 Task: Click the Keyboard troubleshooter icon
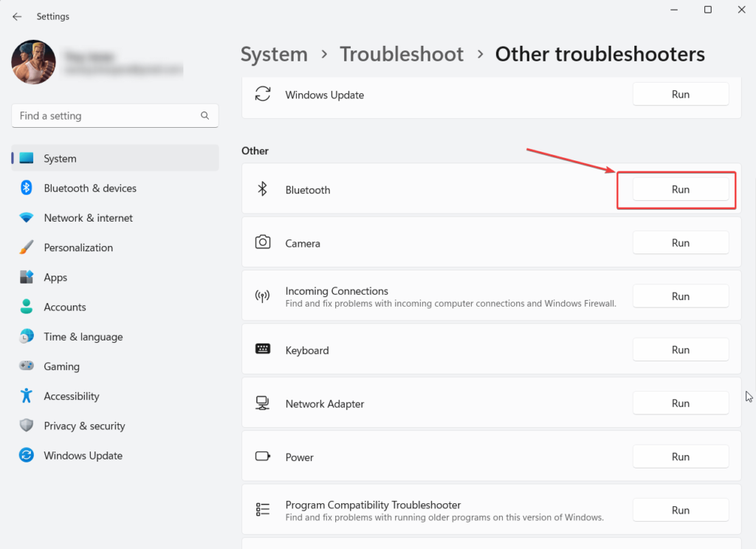pyautogui.click(x=262, y=349)
